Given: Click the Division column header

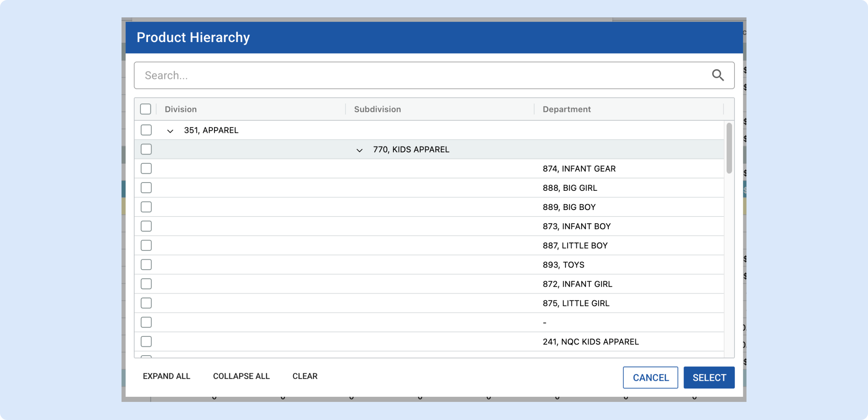Looking at the screenshot, I should click(180, 109).
